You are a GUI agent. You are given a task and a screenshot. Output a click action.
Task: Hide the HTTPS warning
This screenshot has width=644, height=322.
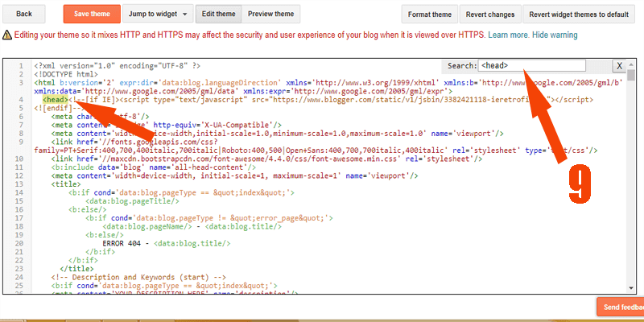555,35
